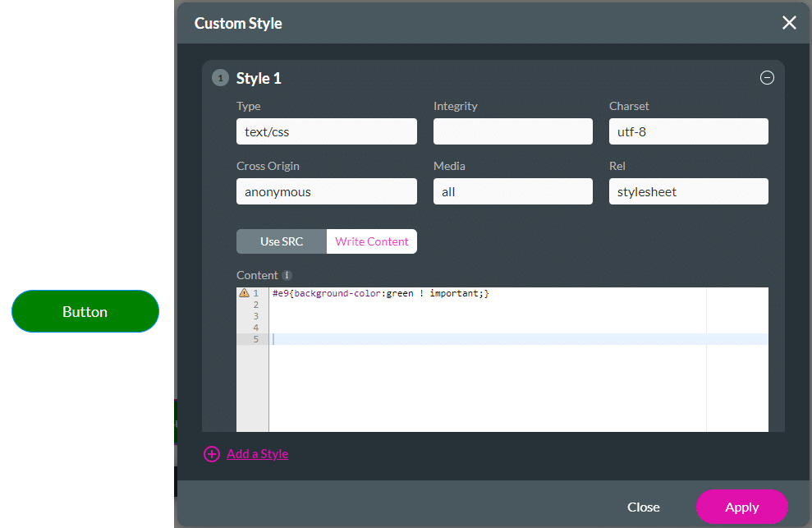Click the warning icon on code line 1
This screenshot has height=528, width=812.
point(244,292)
